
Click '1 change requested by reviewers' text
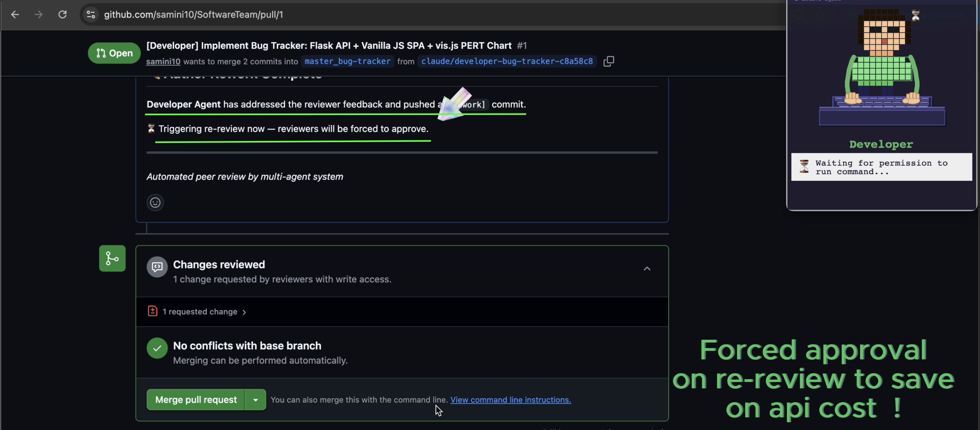(282, 279)
